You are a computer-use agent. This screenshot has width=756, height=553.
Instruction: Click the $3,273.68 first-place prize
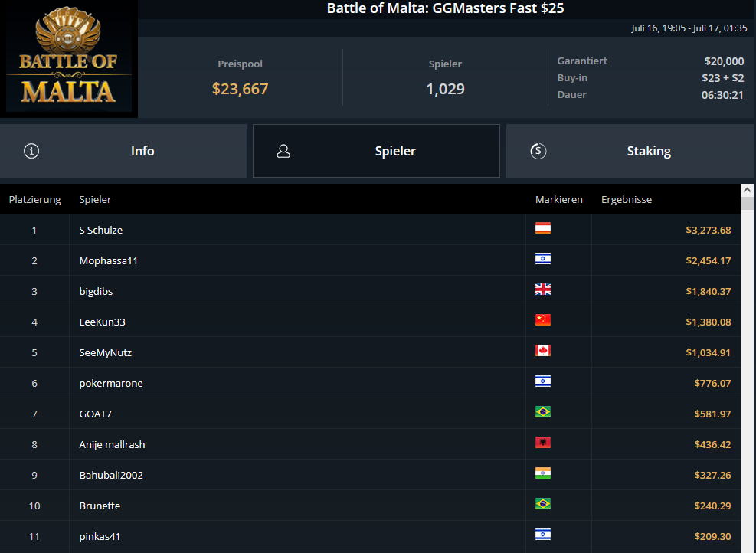(x=709, y=230)
